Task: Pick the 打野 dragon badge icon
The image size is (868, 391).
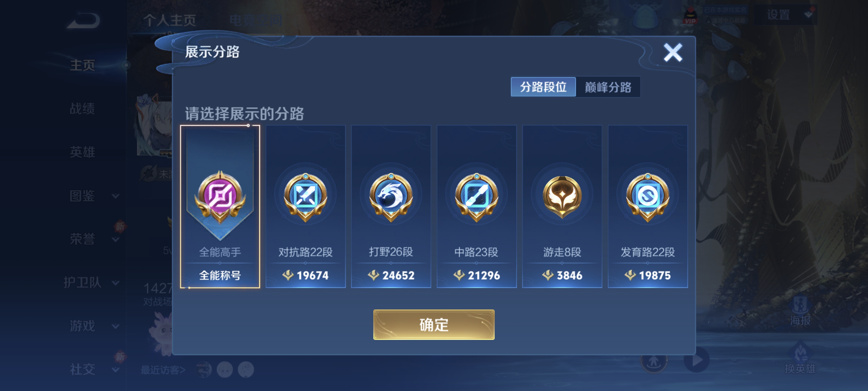Action: tap(391, 197)
